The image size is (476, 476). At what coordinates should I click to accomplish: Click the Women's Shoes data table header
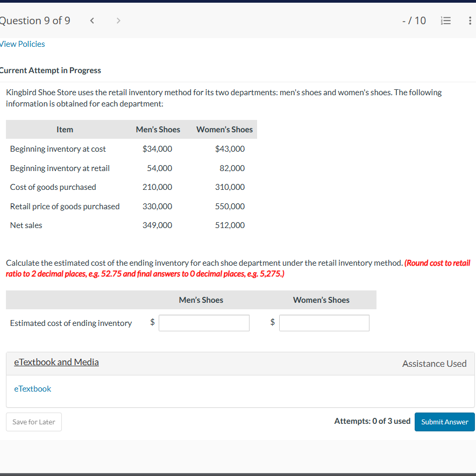pyautogui.click(x=225, y=130)
